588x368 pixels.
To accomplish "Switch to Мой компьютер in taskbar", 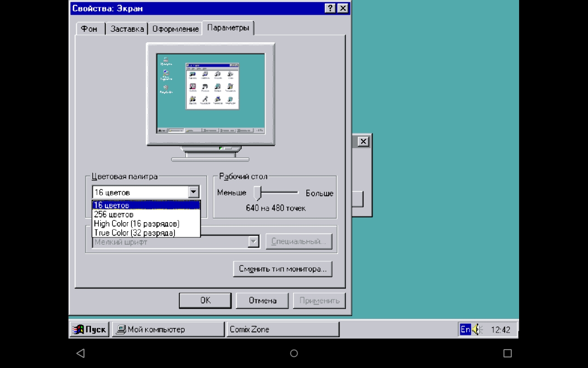I will [168, 329].
